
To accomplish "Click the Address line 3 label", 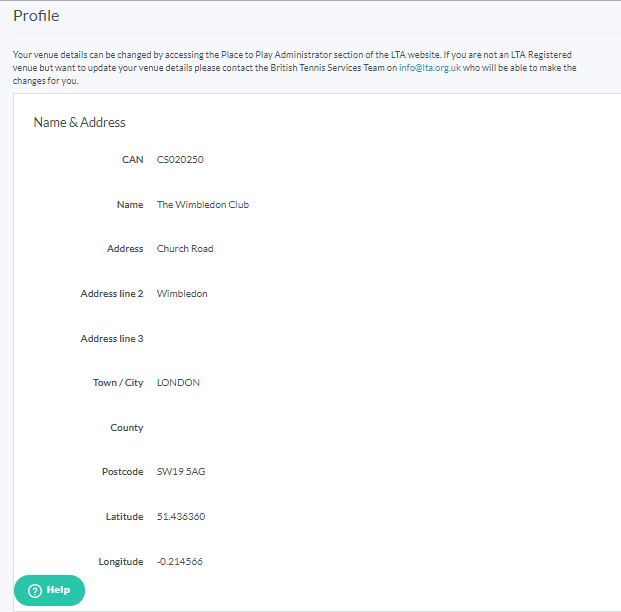I will click(x=111, y=339).
